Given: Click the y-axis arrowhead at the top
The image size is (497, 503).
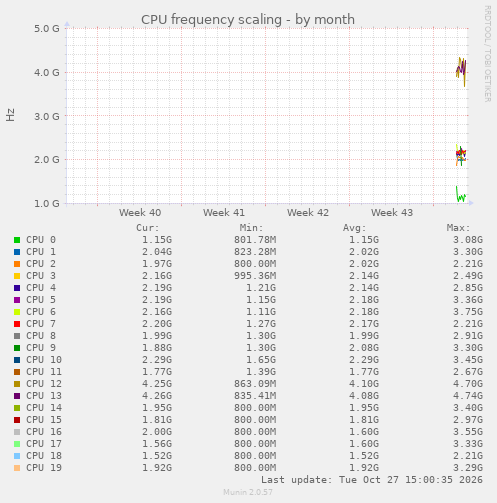Looking at the screenshot, I should [x=67, y=24].
